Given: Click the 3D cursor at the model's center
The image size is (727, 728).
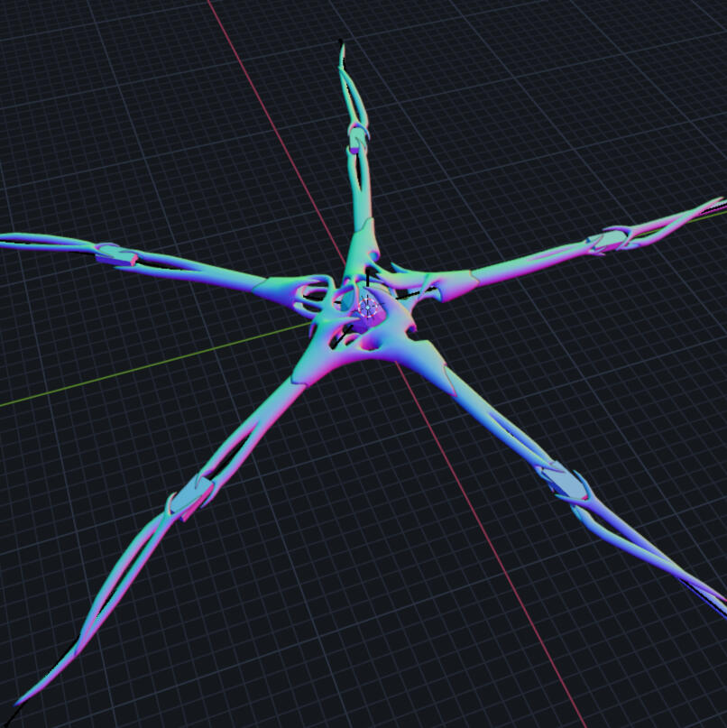Looking at the screenshot, I should (367, 307).
